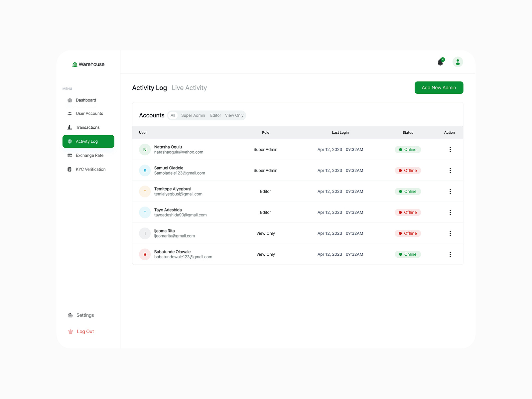Click Ijeoma Rita's I avatar

145,233
